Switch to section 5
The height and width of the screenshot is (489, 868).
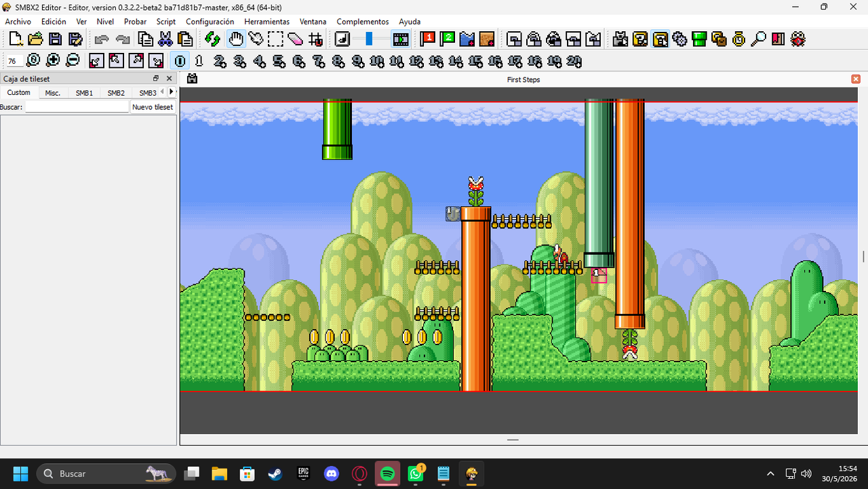279,61
